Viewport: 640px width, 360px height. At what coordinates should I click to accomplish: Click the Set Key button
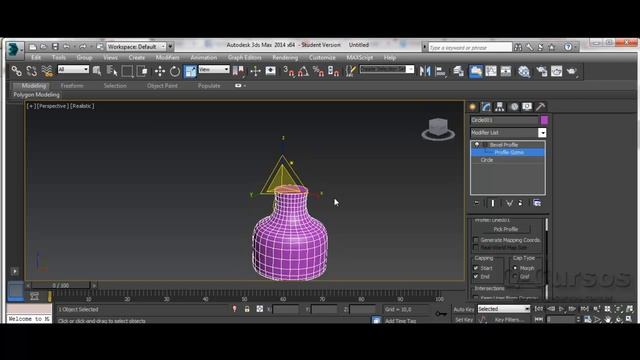(464, 320)
